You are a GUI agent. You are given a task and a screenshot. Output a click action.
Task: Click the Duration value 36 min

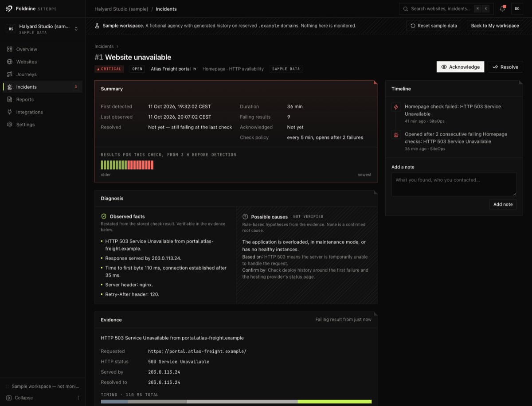pos(295,107)
